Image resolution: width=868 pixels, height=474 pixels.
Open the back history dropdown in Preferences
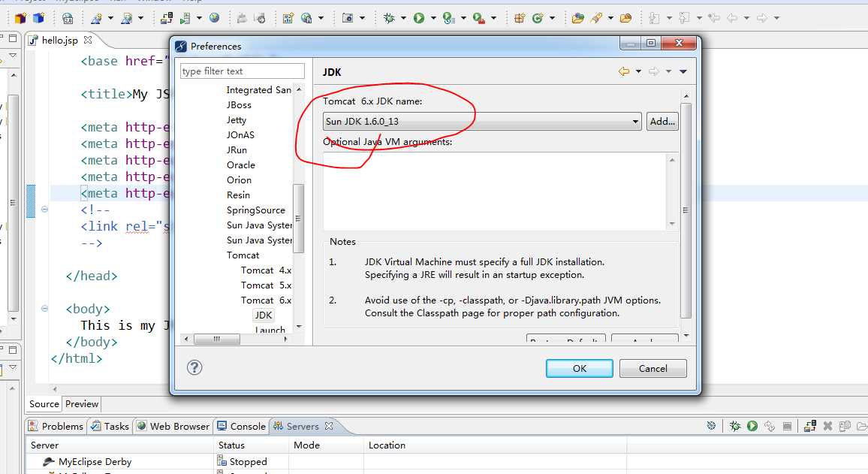click(638, 71)
